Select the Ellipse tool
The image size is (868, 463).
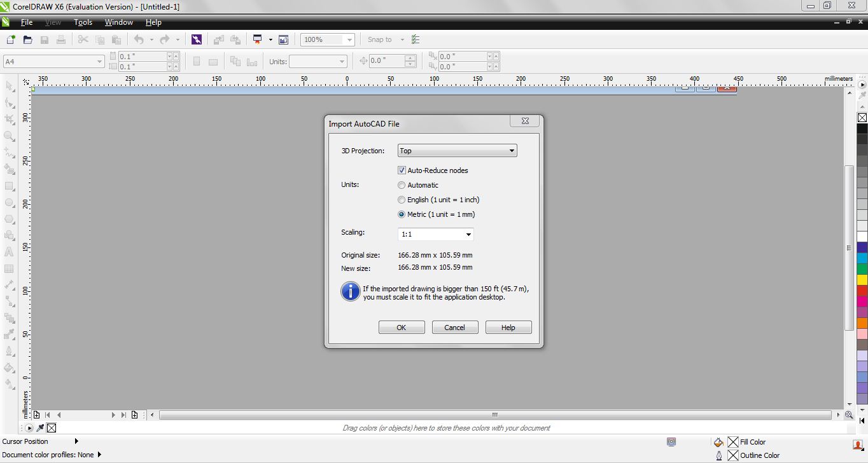click(10, 202)
